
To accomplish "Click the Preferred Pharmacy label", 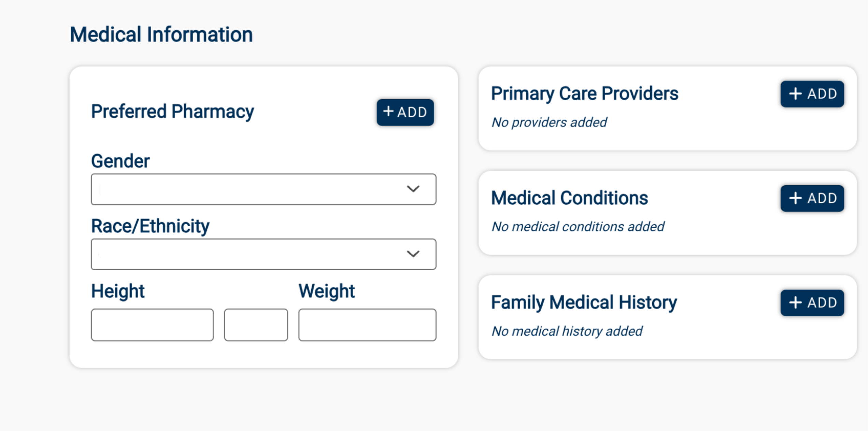I will [x=172, y=112].
